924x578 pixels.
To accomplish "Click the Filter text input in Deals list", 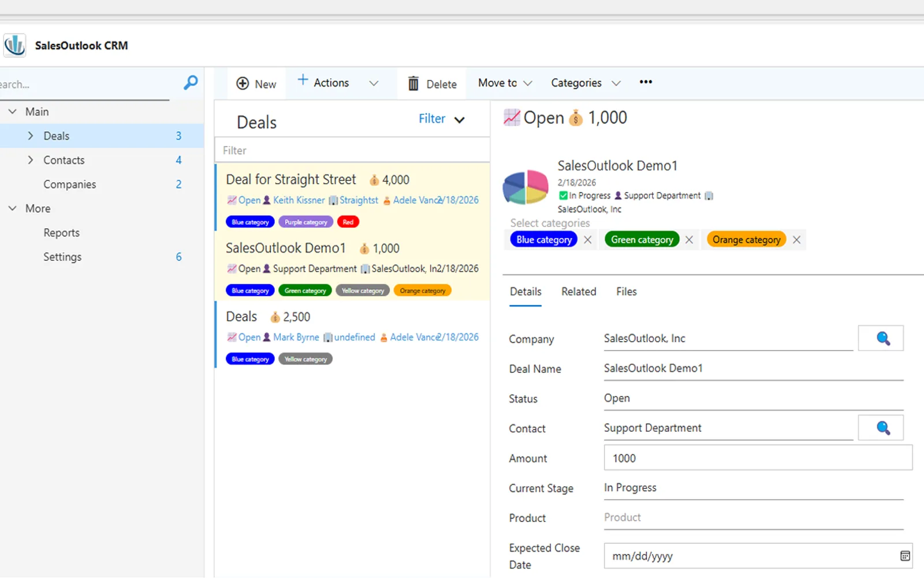I will (352, 150).
